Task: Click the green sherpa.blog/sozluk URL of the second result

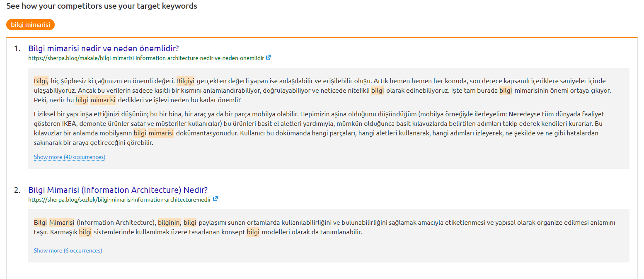Action: pos(119,200)
